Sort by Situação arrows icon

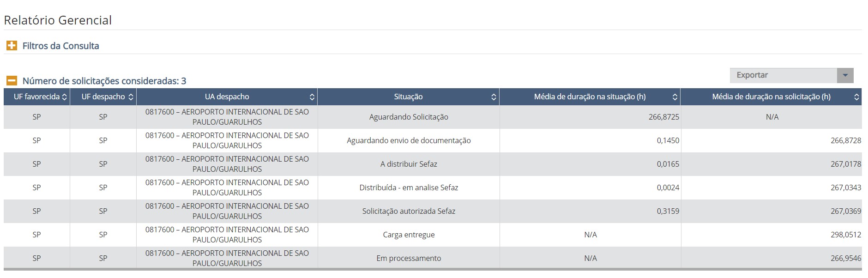(x=494, y=97)
